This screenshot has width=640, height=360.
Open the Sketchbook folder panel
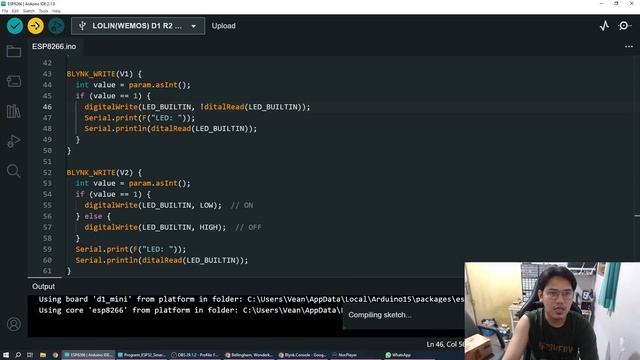coord(13,51)
